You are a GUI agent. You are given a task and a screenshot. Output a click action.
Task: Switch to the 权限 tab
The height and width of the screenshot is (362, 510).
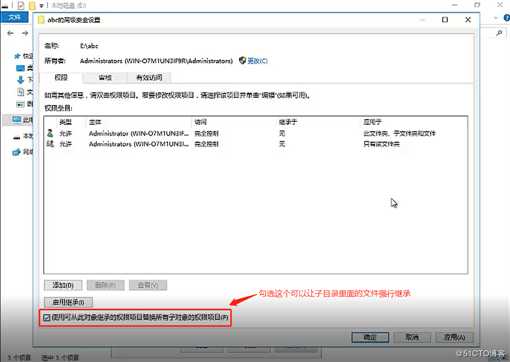tap(61, 77)
